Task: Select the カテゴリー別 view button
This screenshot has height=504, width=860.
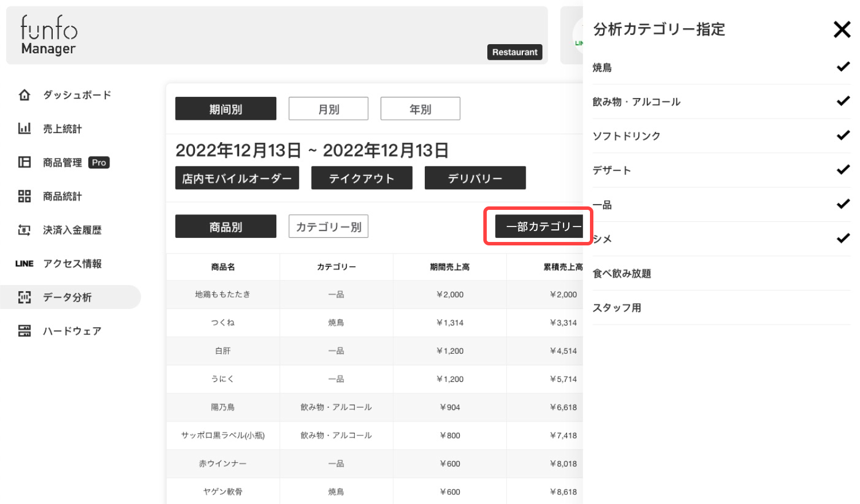Action: pos(329,226)
